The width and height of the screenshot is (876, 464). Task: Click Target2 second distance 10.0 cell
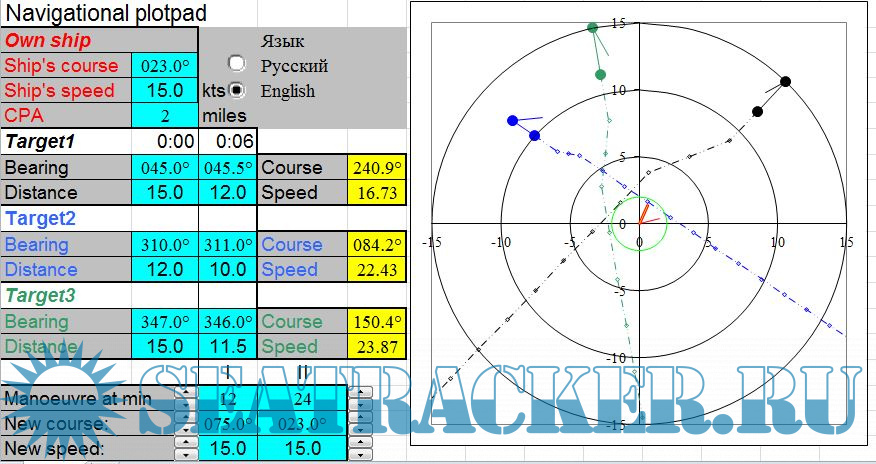(228, 269)
